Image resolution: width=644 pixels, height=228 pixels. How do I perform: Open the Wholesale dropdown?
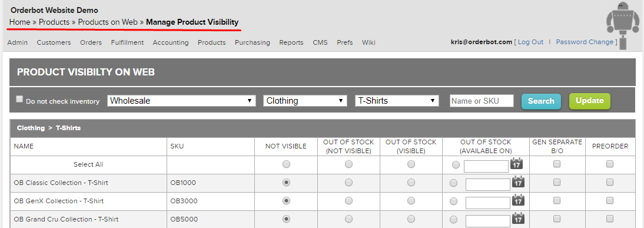(x=181, y=101)
